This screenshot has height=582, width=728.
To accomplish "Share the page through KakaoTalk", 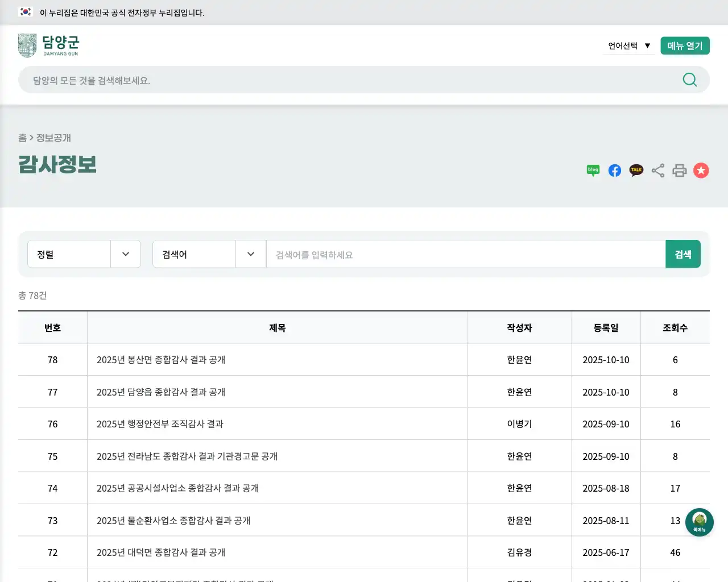I will pyautogui.click(x=636, y=171).
